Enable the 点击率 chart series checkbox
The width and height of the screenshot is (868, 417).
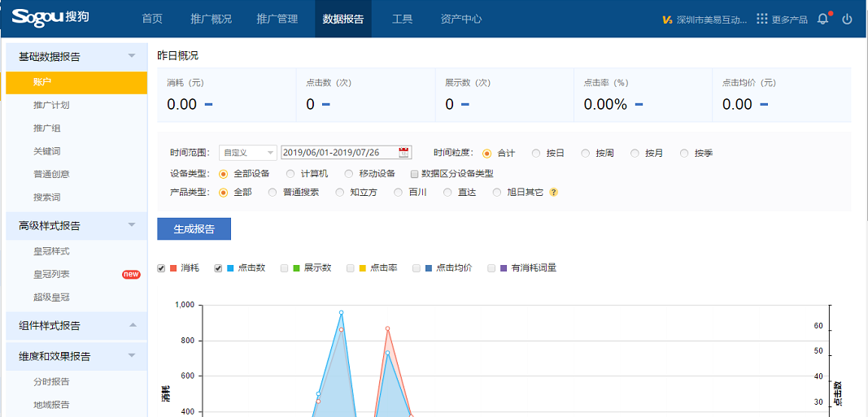click(351, 268)
